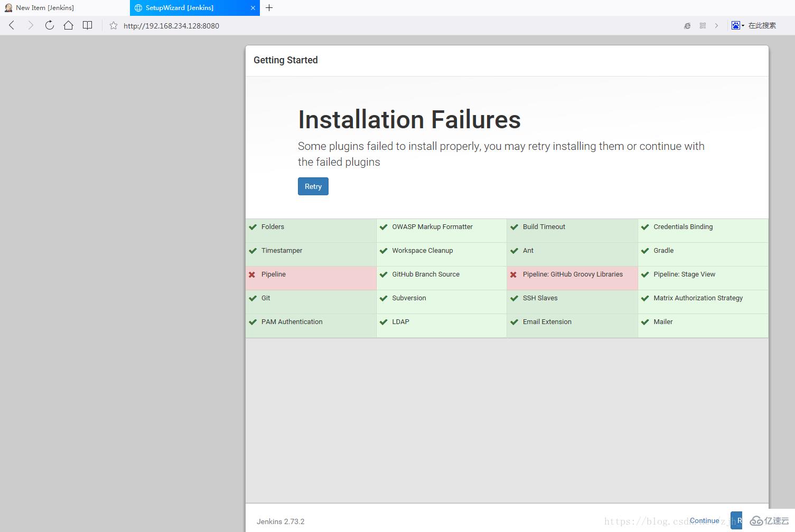
Task: Click the Workspace Cleanup label
Action: point(423,251)
